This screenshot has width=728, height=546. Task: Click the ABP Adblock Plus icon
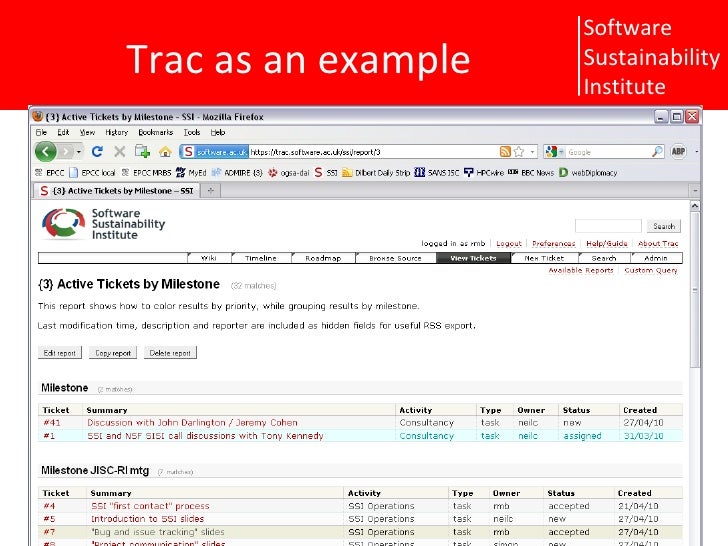678,151
